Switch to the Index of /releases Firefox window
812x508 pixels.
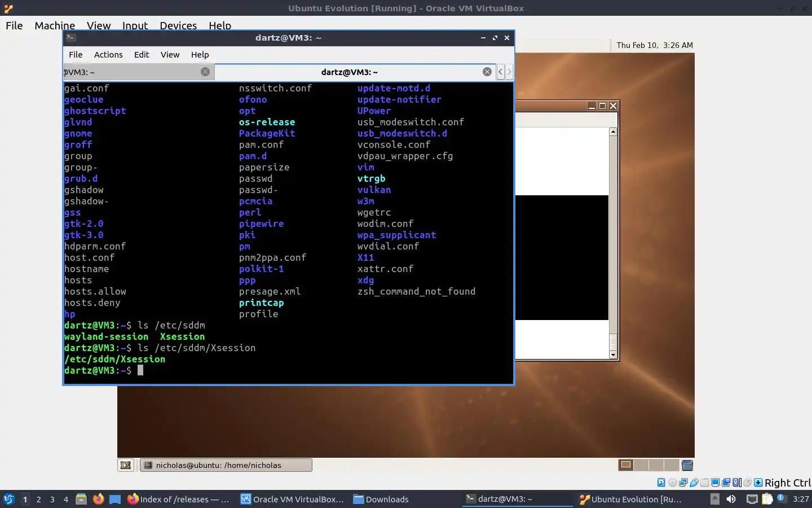pyautogui.click(x=179, y=499)
